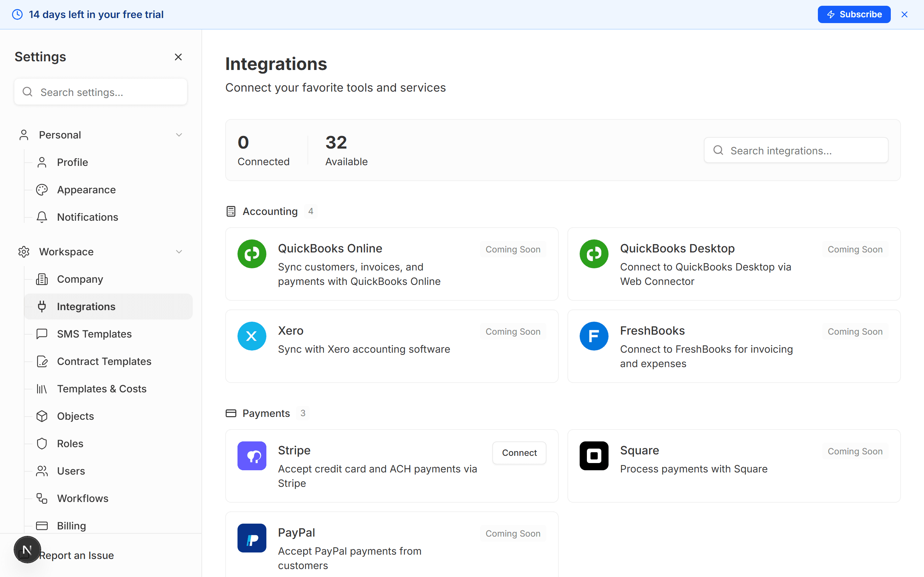Click the Xero integration icon

[252, 336]
